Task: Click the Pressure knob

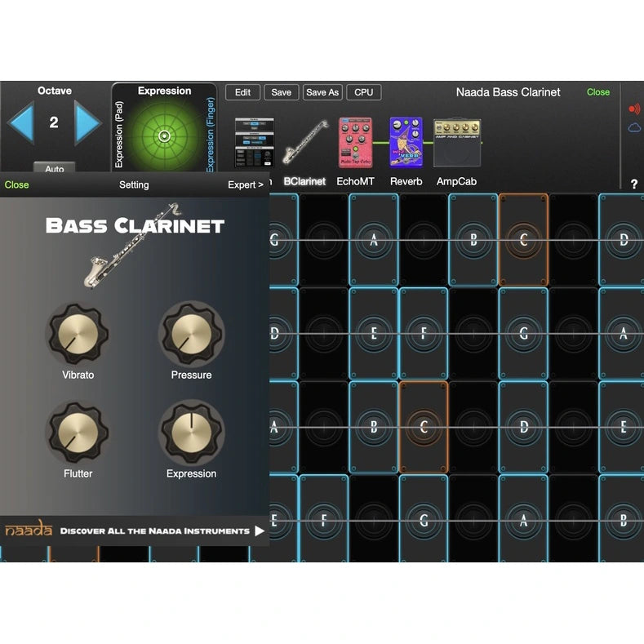Action: pos(191,334)
